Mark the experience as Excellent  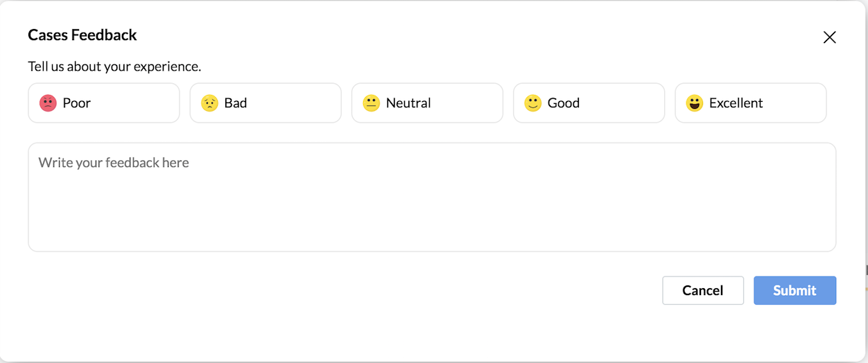coord(751,103)
